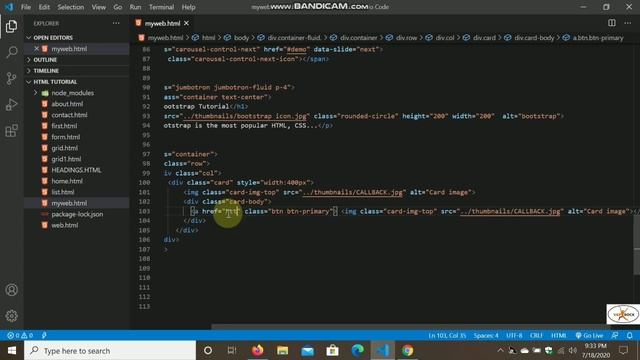The width and height of the screenshot is (640, 360).
Task: Expand the Outline section
Action: click(x=45, y=60)
